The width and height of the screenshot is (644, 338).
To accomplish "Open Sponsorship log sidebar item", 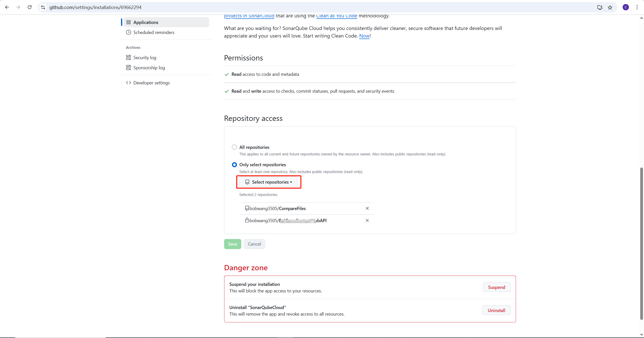I will pyautogui.click(x=149, y=68).
